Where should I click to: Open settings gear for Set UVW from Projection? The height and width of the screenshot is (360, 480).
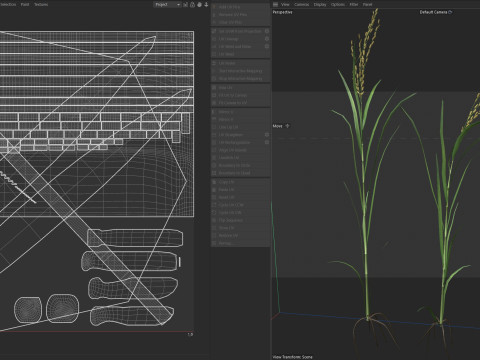(267, 31)
